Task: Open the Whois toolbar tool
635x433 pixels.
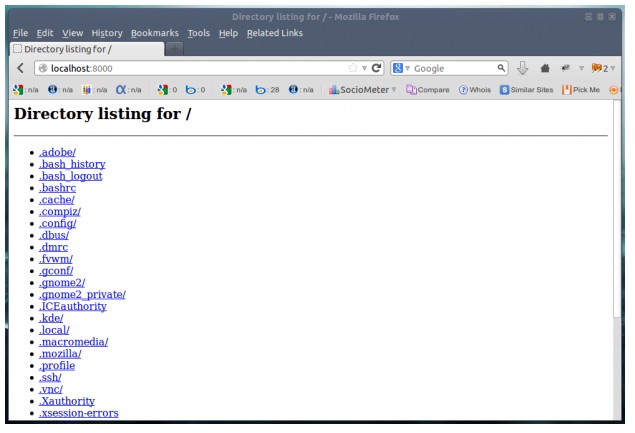Action: pos(475,90)
